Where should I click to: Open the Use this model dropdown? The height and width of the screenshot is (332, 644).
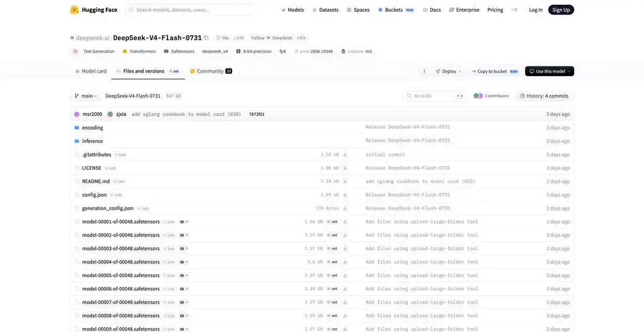549,71
